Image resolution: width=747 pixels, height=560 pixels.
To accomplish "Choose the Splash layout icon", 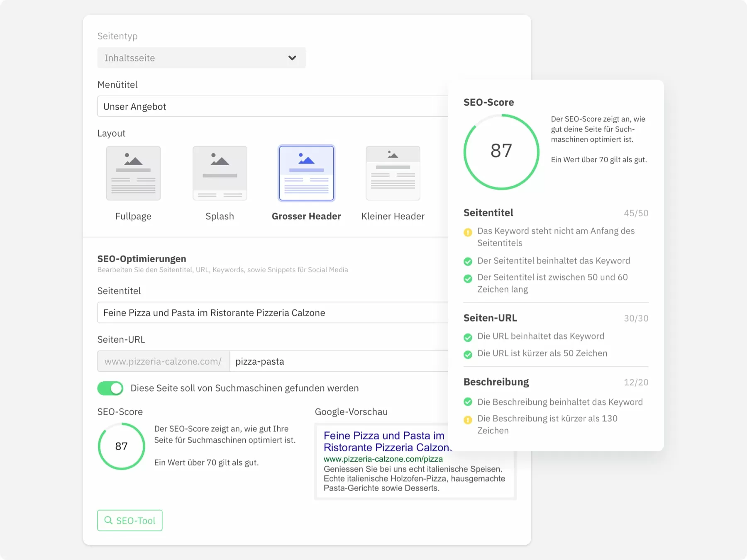I will [220, 173].
